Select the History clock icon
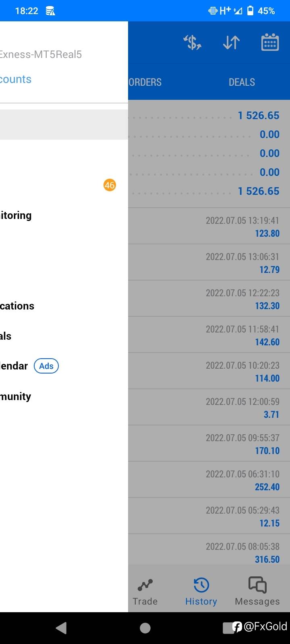The height and width of the screenshot is (644, 290). (201, 585)
